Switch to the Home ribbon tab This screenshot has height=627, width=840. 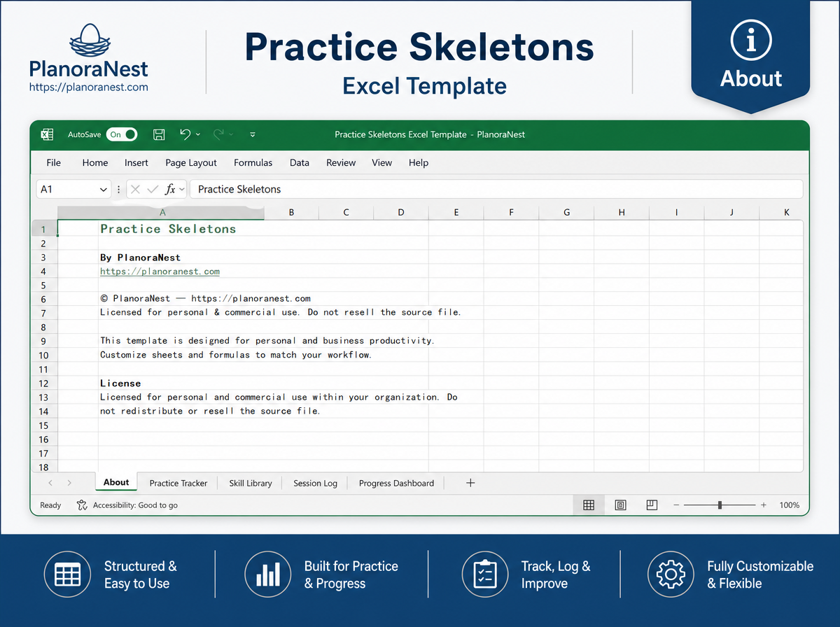(x=95, y=162)
